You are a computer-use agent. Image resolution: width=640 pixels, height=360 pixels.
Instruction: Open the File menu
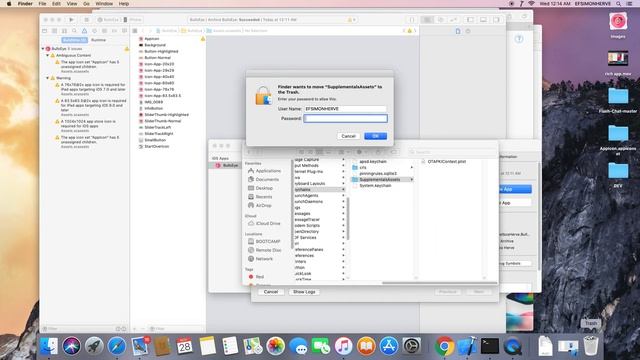tap(42, 4)
